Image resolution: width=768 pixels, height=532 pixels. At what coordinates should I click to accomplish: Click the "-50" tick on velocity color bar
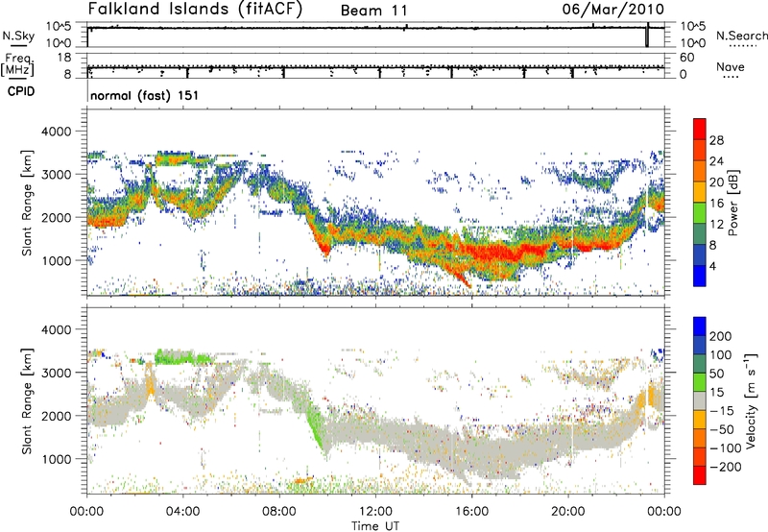pyautogui.click(x=722, y=429)
